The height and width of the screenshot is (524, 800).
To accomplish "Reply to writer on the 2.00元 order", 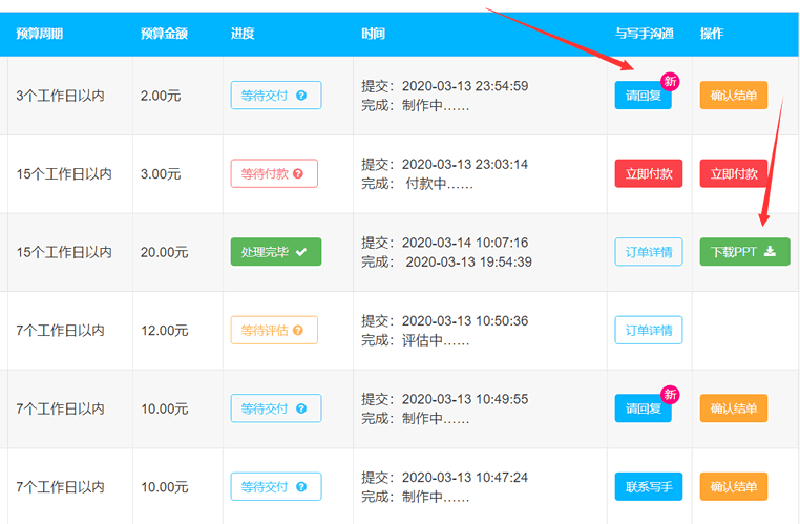I will point(643,95).
